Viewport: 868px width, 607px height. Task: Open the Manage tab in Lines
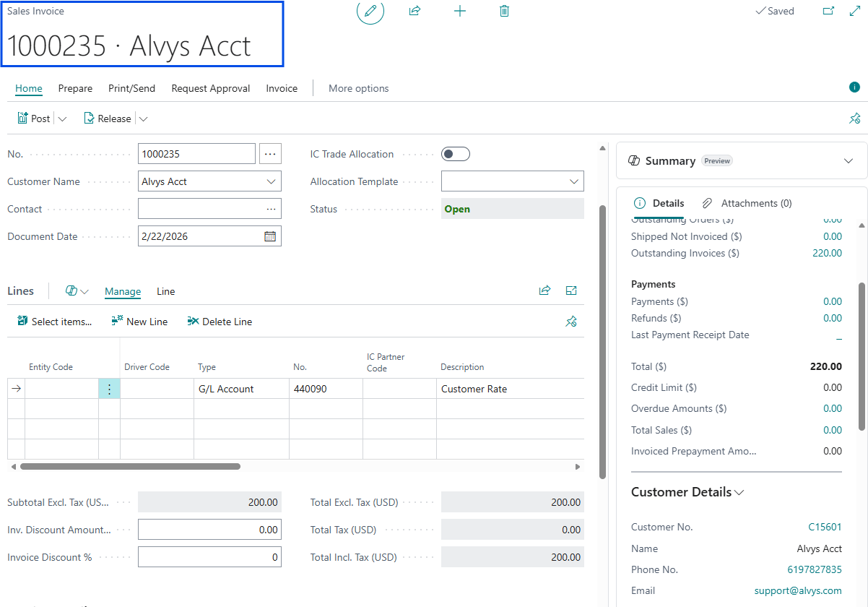[123, 291]
